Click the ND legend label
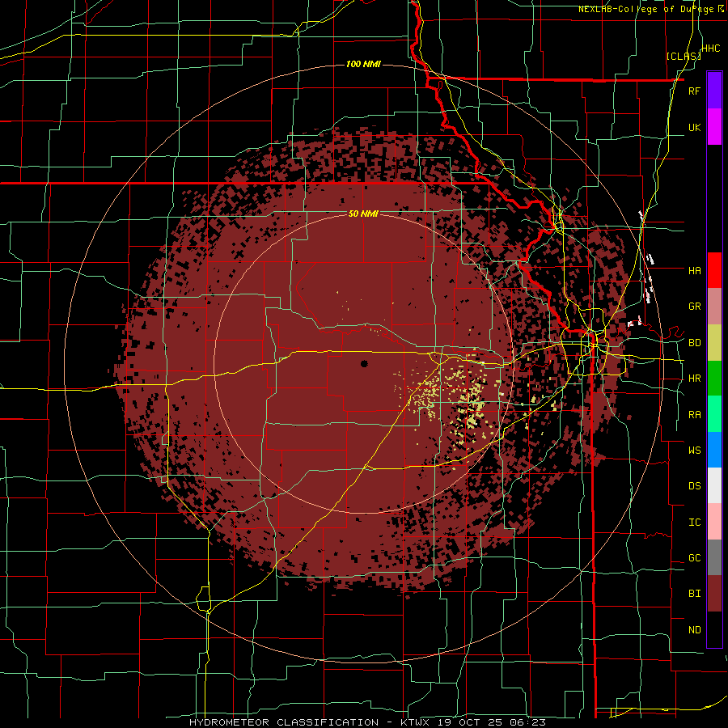This screenshot has width=728, height=728. tap(694, 630)
